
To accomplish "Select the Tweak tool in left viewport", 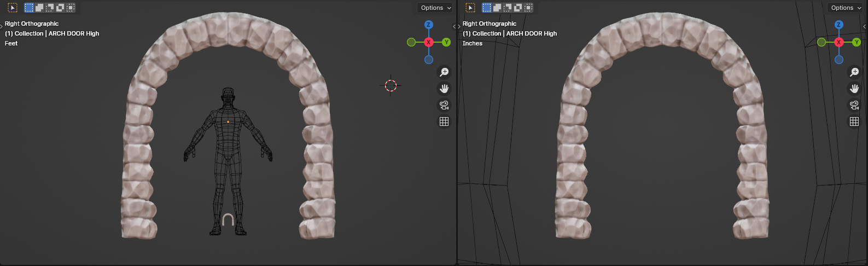I will pyautogui.click(x=13, y=8).
